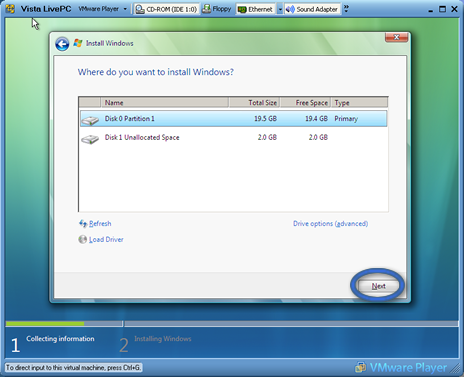Click the Collecting information step label

(x=60, y=339)
